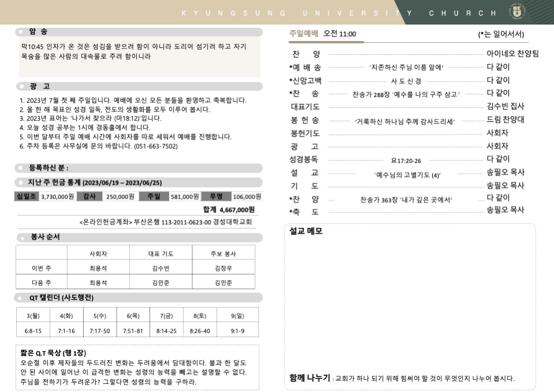Click the "지난 주 헌금 통계" heading

(95, 183)
